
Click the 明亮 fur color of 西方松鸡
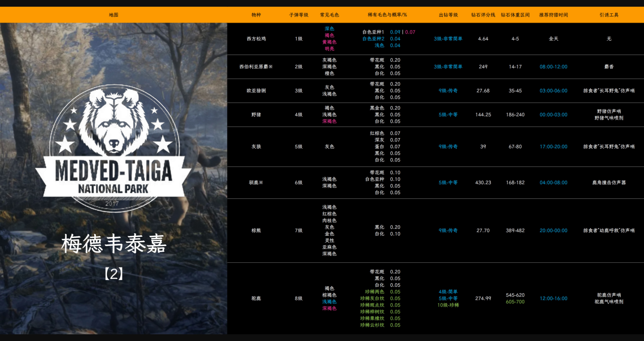pos(329,49)
